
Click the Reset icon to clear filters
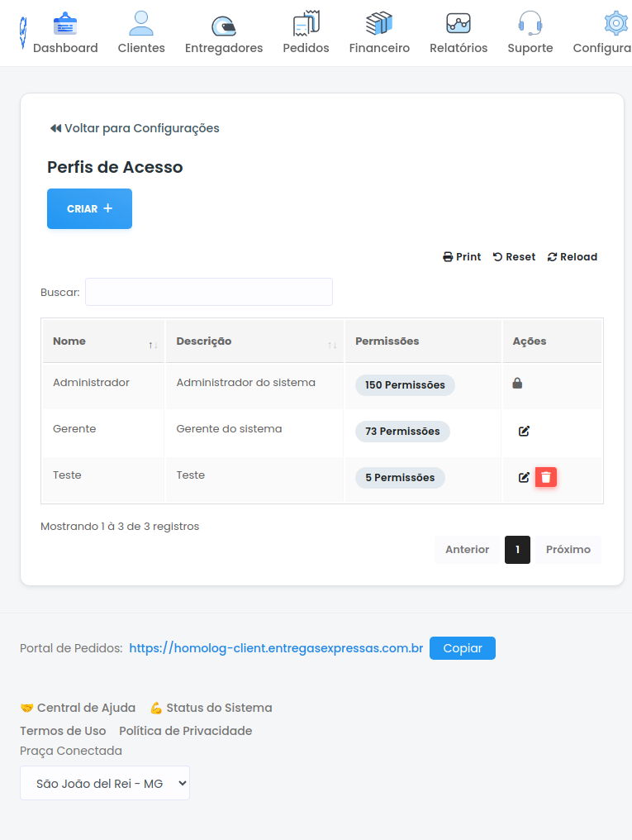(x=496, y=256)
